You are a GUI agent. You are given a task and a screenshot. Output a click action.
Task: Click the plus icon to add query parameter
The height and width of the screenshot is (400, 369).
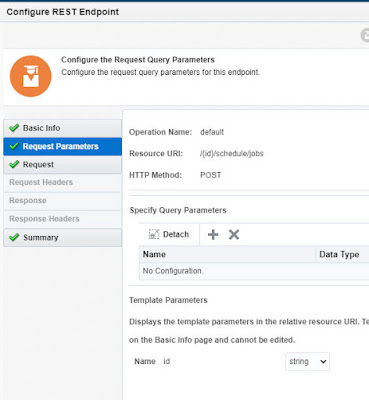213,235
